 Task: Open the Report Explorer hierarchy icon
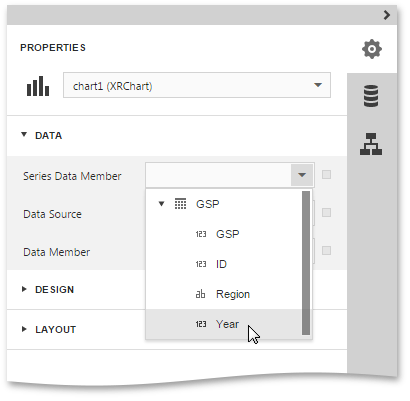371,144
